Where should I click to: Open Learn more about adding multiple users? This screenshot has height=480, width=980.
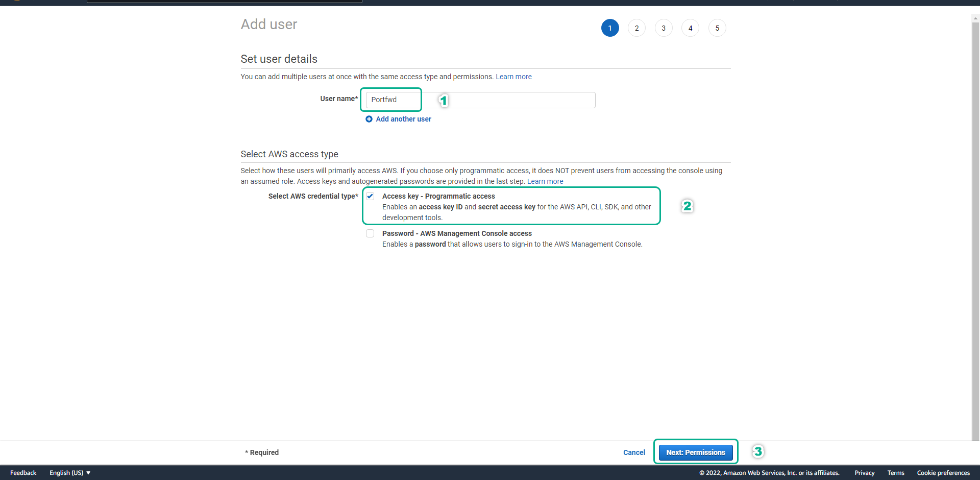click(513, 77)
